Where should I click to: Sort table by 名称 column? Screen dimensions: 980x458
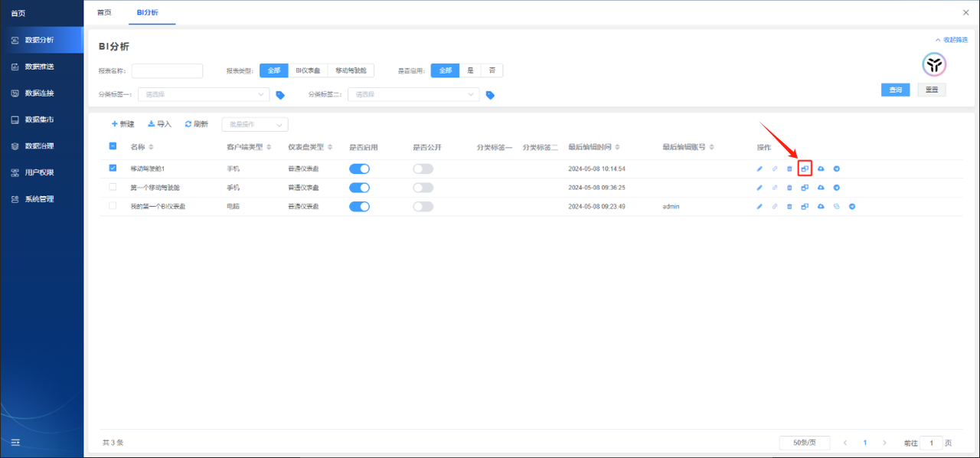tap(151, 147)
